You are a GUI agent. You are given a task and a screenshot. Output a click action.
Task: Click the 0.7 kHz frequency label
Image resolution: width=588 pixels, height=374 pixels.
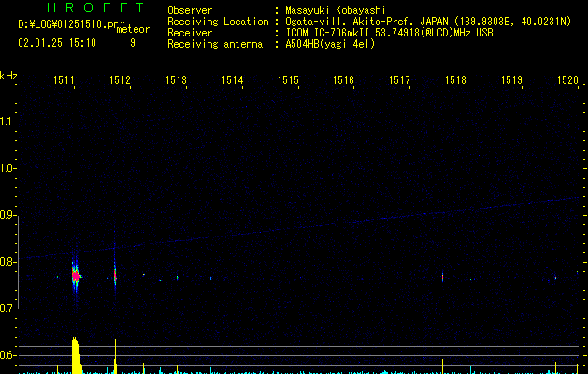click(x=7, y=309)
